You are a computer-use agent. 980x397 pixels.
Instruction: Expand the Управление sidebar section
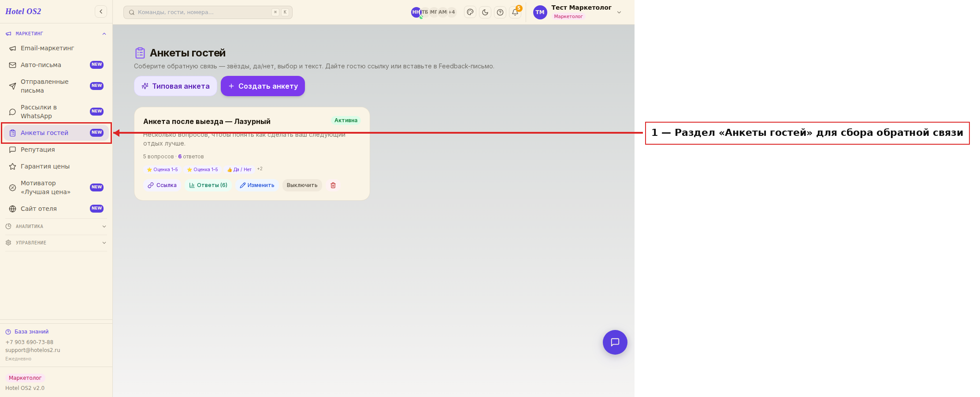pyautogui.click(x=56, y=243)
